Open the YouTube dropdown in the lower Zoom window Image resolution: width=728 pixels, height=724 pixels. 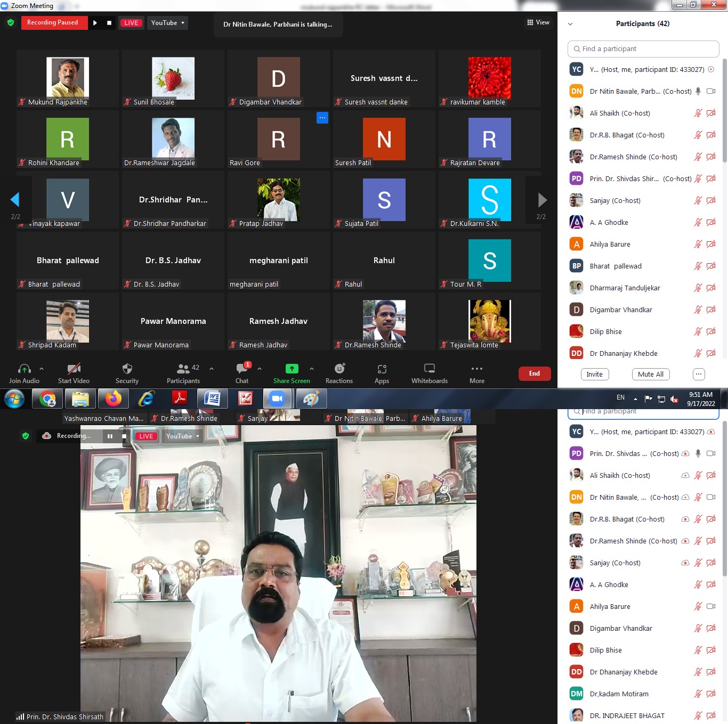coord(182,436)
